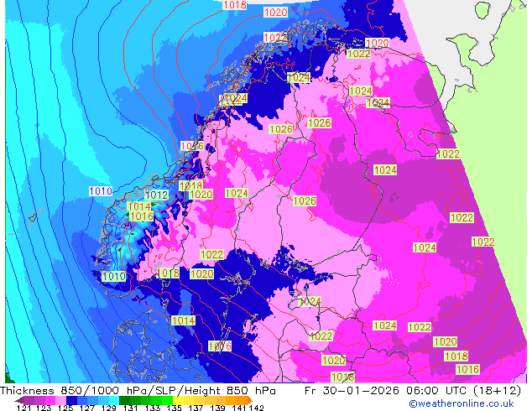Click the legend value 142
The height and width of the screenshot is (411, 532).
[256, 408]
